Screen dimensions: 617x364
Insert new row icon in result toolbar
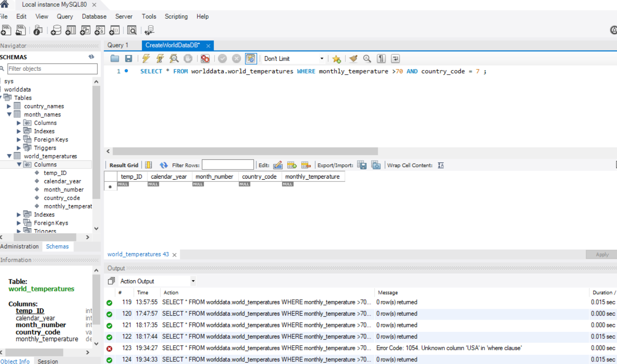pyautogui.click(x=292, y=165)
